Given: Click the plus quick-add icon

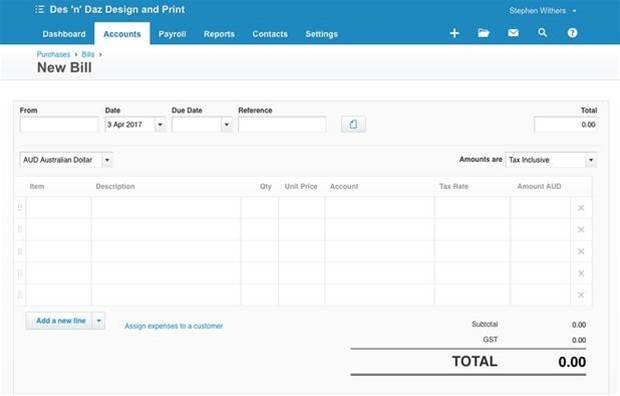Looking at the screenshot, I should point(454,33).
